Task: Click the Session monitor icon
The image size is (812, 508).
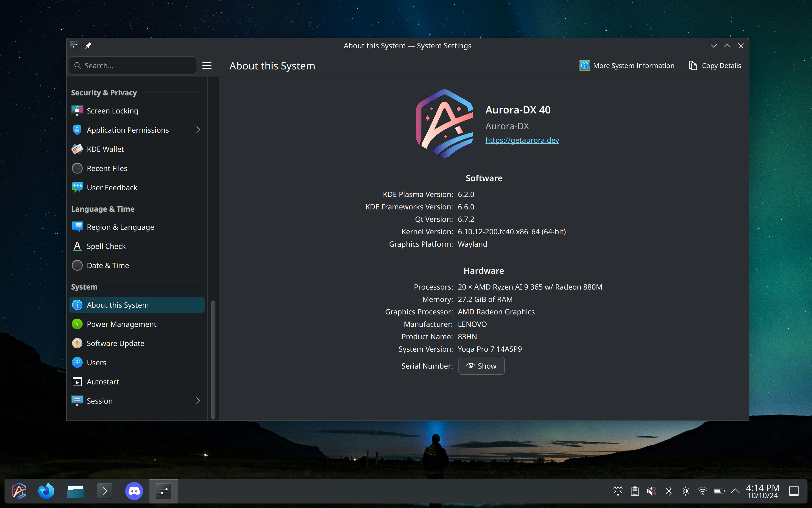Action: (77, 400)
